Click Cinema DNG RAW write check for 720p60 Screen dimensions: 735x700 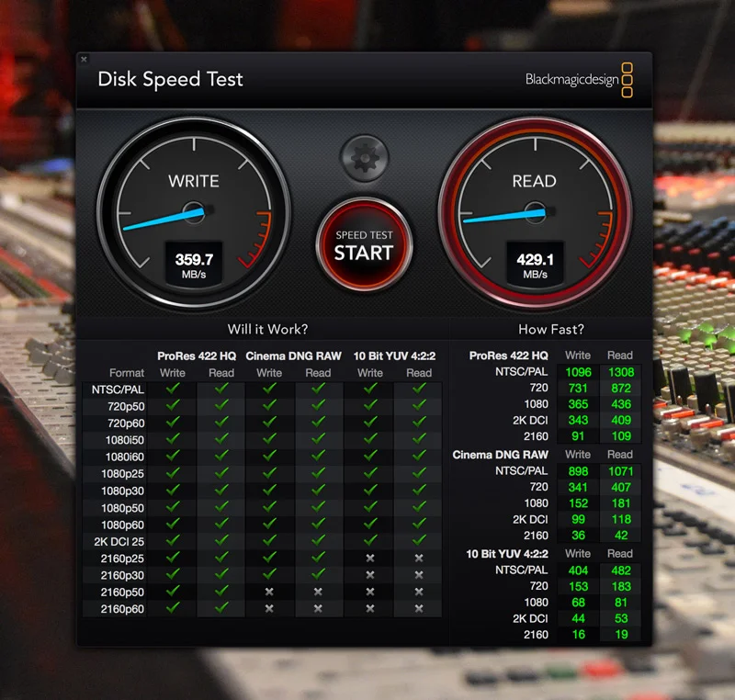click(x=269, y=423)
